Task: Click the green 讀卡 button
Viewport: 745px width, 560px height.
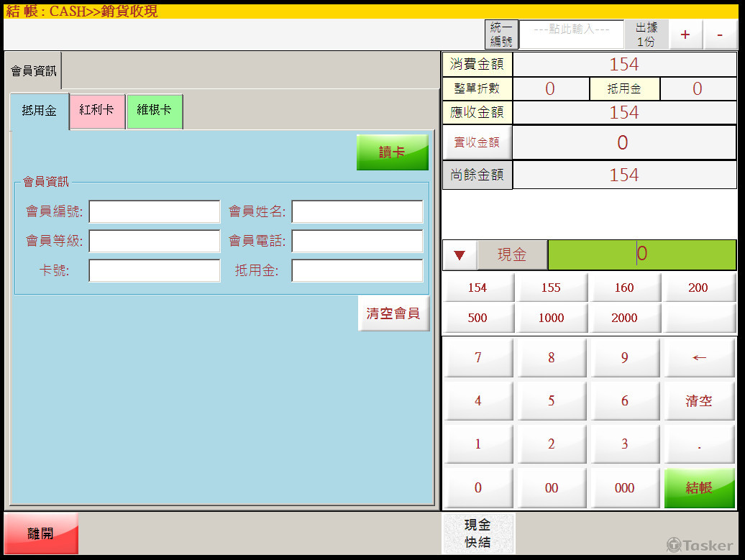Action: [x=392, y=152]
